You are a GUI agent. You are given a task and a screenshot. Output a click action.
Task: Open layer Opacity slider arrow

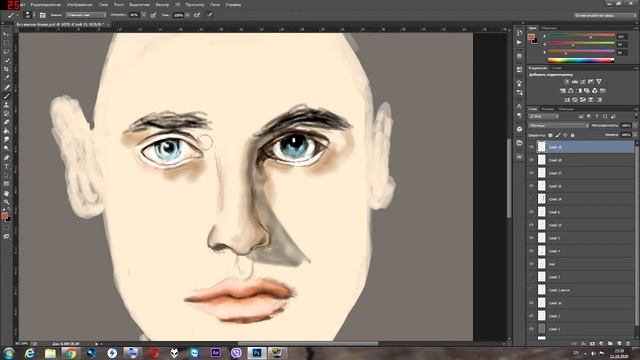tap(635, 126)
